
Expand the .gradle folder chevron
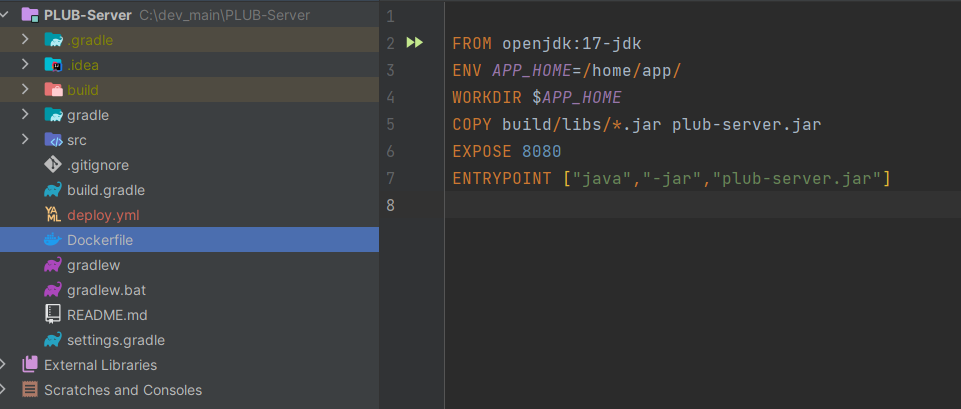(25, 40)
